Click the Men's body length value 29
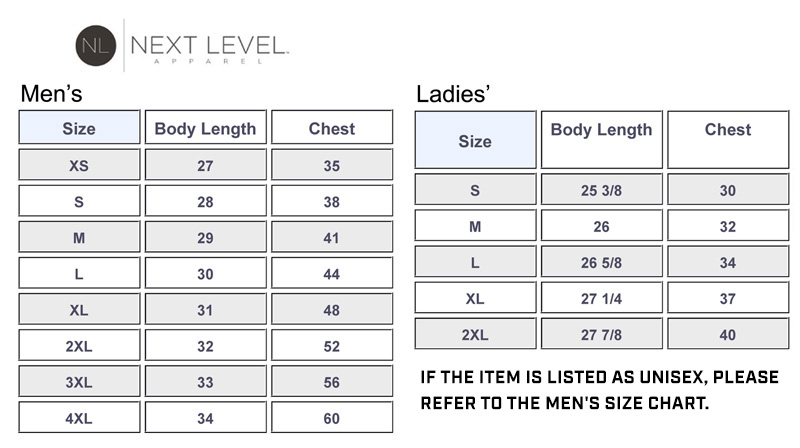The image size is (800, 448). click(x=205, y=238)
